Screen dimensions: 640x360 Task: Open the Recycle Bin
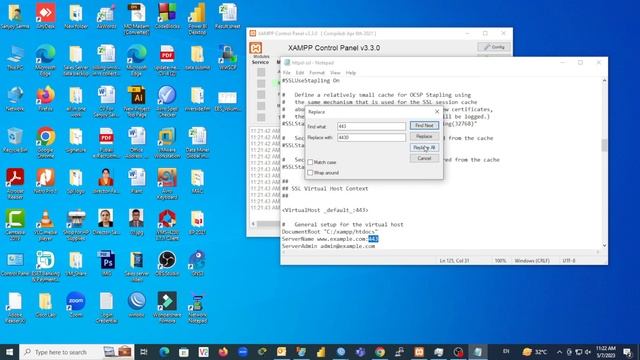(x=15, y=140)
